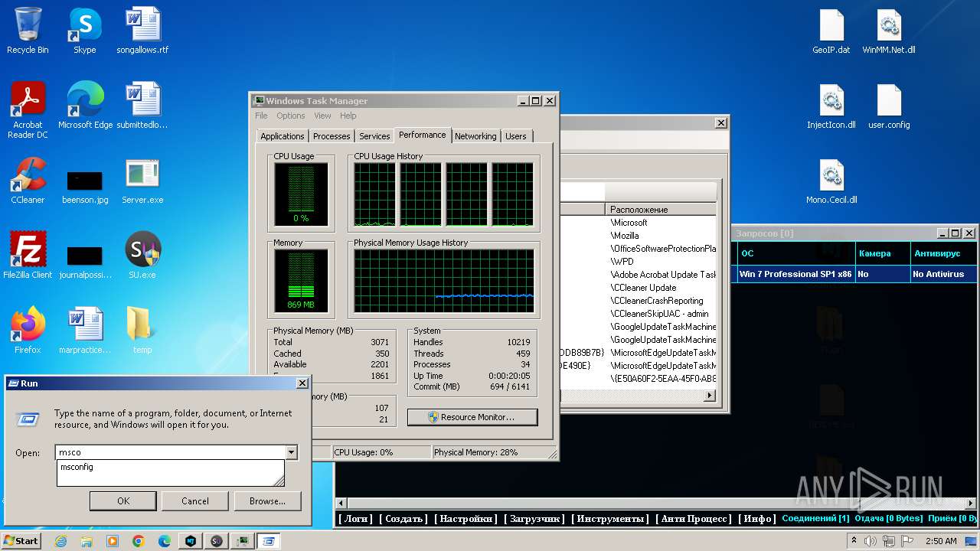Switch to the Processes tab
This screenshot has width=980, height=551.
click(x=332, y=136)
